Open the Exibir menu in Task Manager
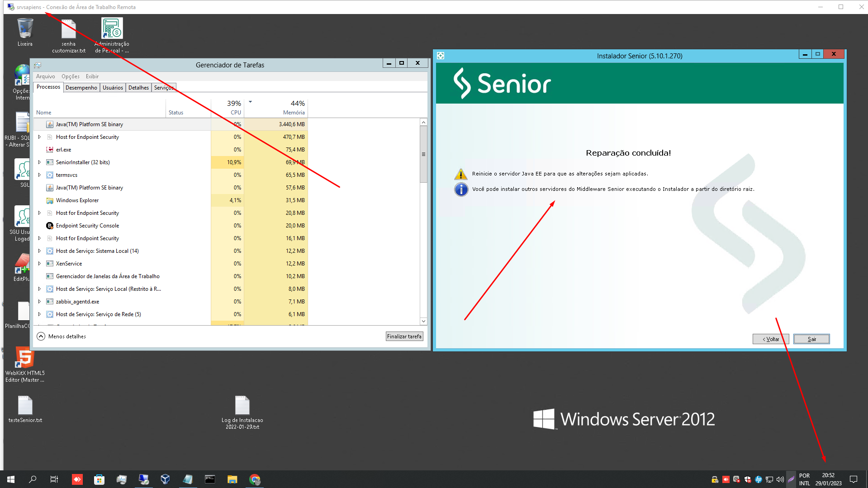Image resolution: width=868 pixels, height=488 pixels. (92, 76)
